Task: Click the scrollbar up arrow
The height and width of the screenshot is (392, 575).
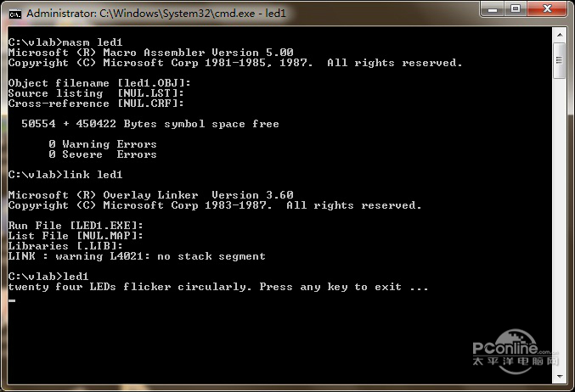Action: 560,35
